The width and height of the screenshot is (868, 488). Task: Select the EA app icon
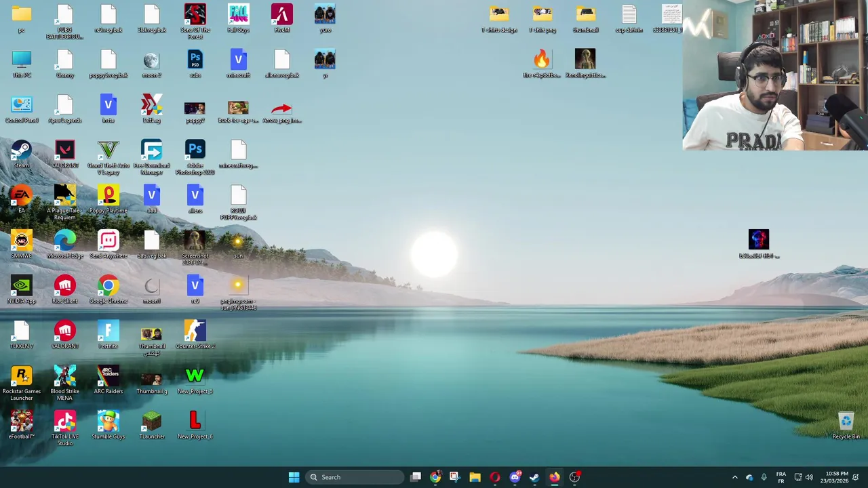21,199
